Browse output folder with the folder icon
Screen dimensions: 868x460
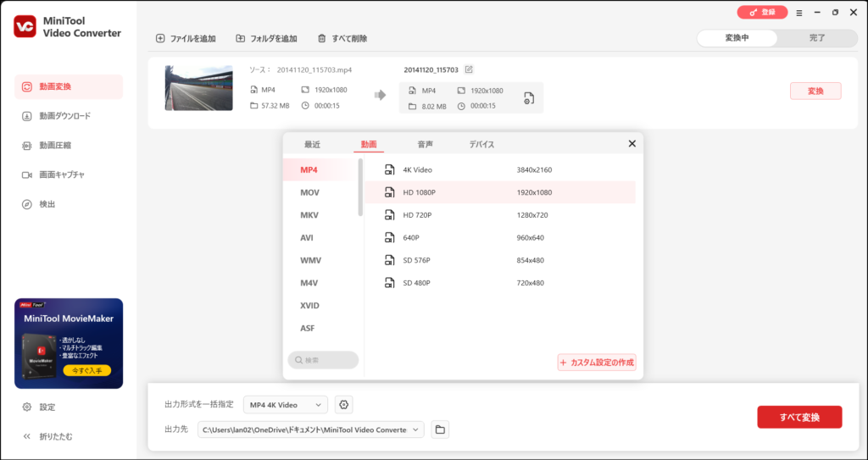point(440,430)
